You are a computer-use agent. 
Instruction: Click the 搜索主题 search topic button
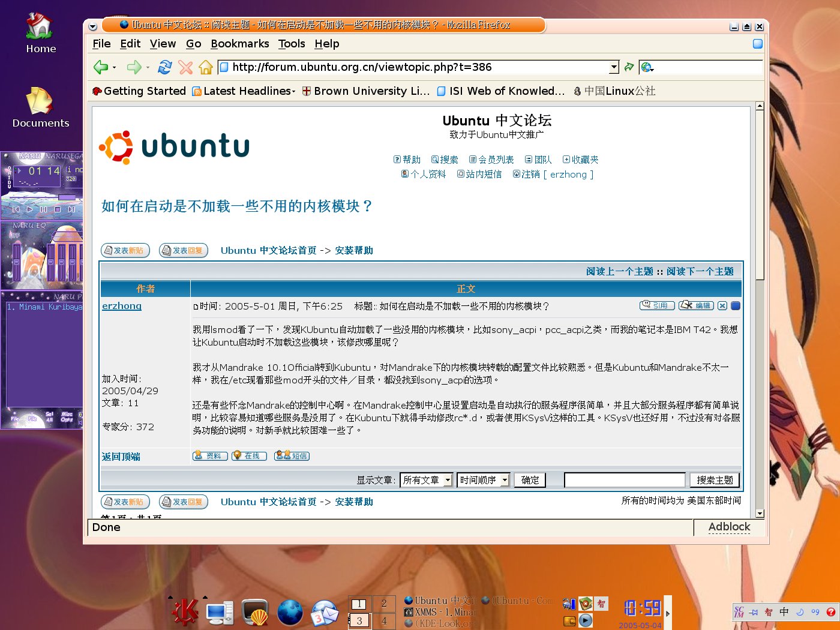pyautogui.click(x=715, y=480)
